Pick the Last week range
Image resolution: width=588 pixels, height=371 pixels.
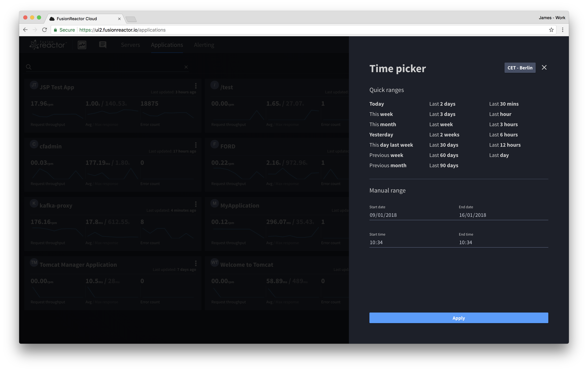[x=441, y=124]
